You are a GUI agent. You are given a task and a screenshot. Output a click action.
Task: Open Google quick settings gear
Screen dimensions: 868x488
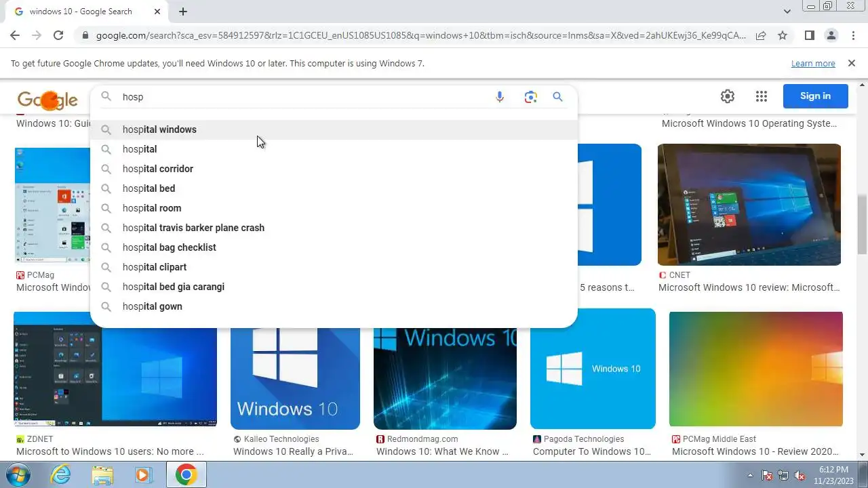728,96
